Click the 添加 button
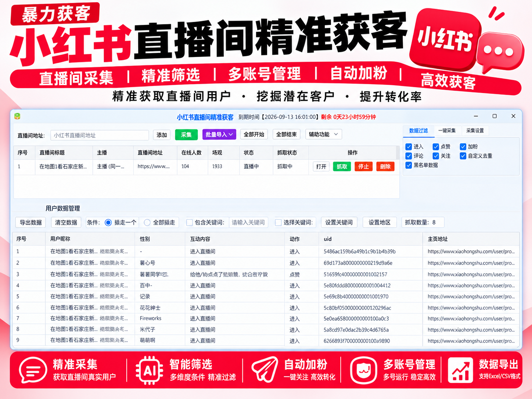The width and height of the screenshot is (532, 399). pyautogui.click(x=162, y=135)
